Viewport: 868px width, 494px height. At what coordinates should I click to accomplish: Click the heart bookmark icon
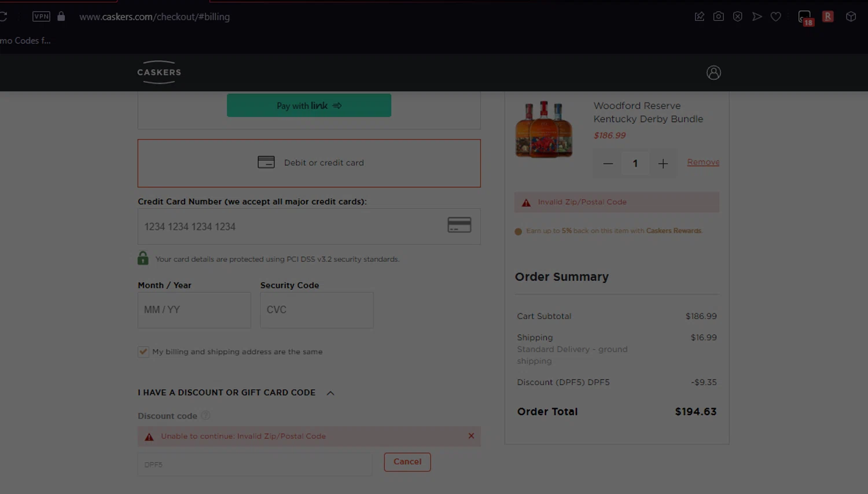[776, 16]
